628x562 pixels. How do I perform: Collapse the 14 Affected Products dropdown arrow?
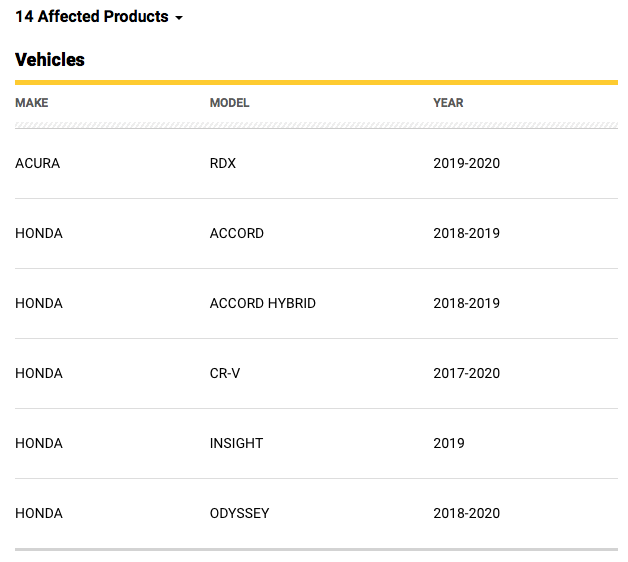click(x=179, y=19)
